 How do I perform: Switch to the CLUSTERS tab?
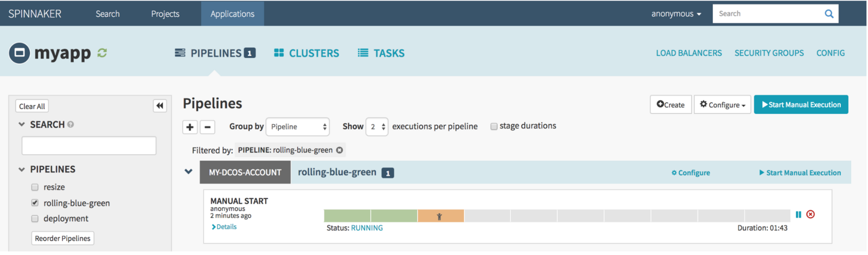(x=307, y=53)
